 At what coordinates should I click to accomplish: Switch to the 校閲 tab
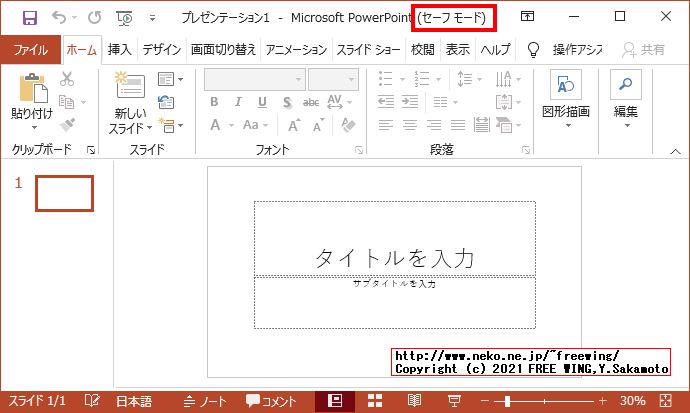tap(422, 50)
